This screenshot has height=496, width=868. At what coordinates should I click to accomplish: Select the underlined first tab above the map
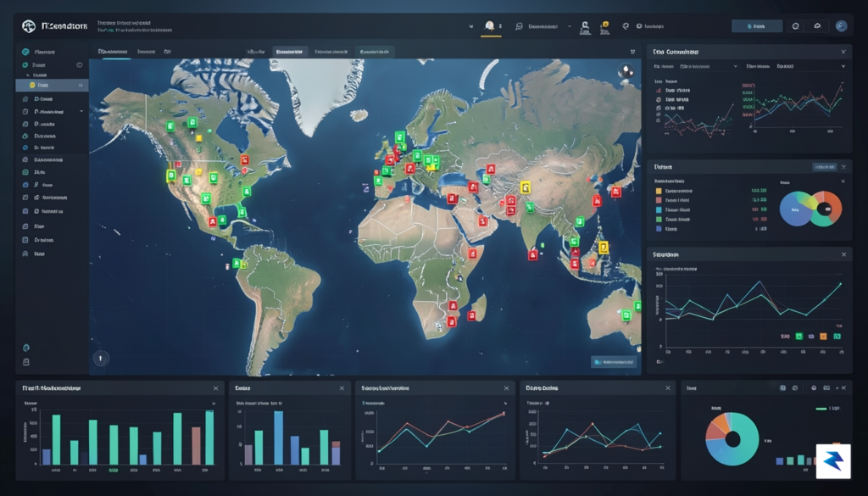[113, 52]
